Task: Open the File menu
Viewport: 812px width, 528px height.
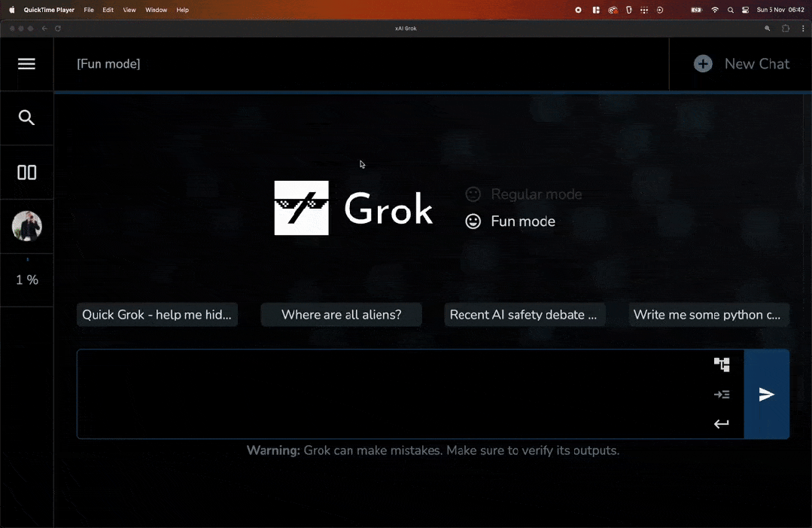Action: [89, 10]
